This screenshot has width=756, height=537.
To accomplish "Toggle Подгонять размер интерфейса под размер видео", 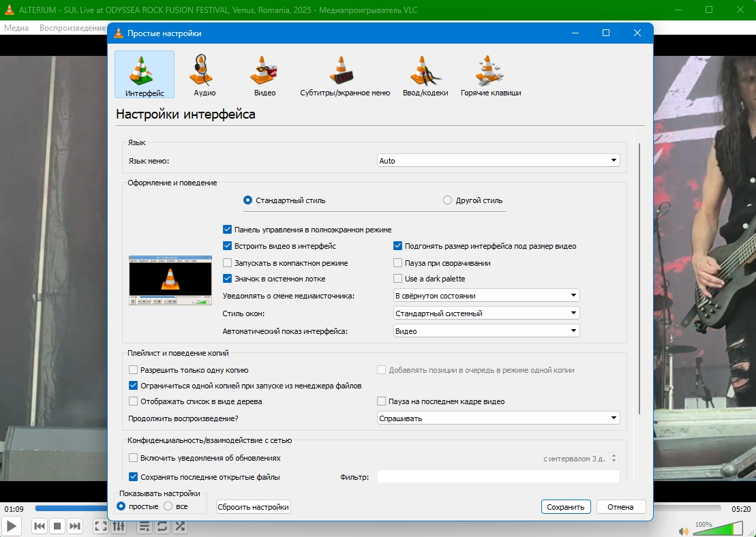I will [397, 246].
